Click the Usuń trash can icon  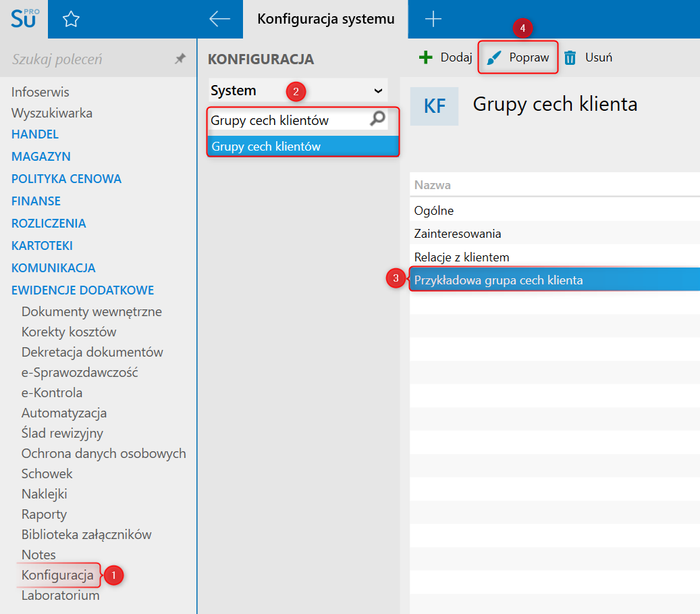point(570,57)
